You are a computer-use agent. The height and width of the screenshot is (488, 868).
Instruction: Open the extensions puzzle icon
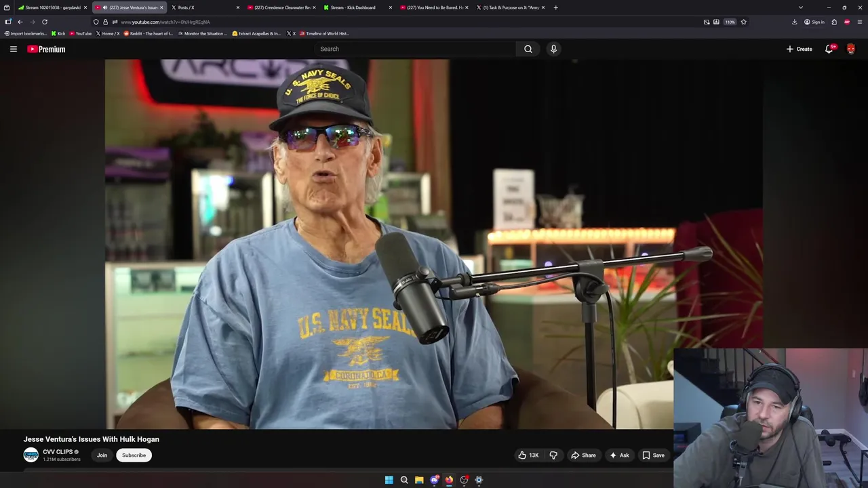834,22
